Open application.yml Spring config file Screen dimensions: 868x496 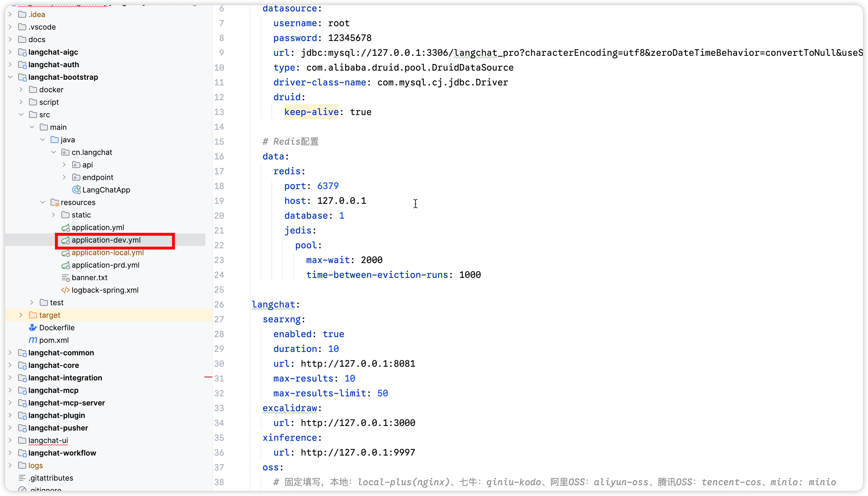[x=98, y=227]
